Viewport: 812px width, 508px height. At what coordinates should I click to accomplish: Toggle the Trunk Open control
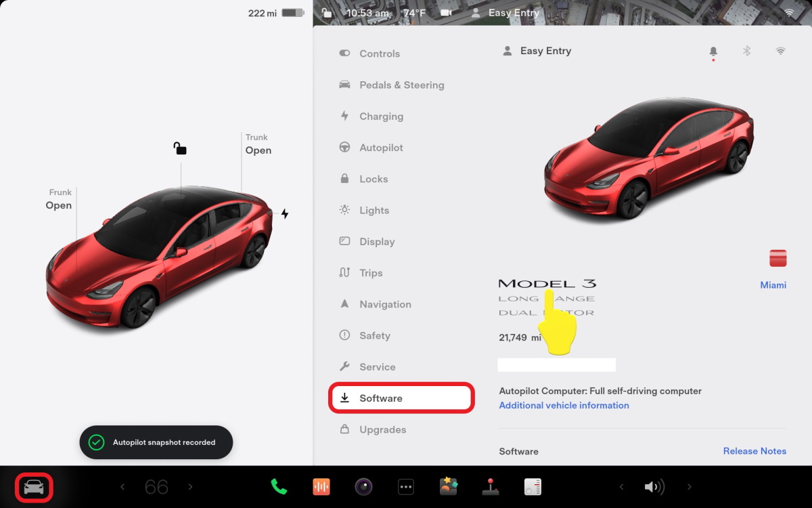(x=258, y=145)
